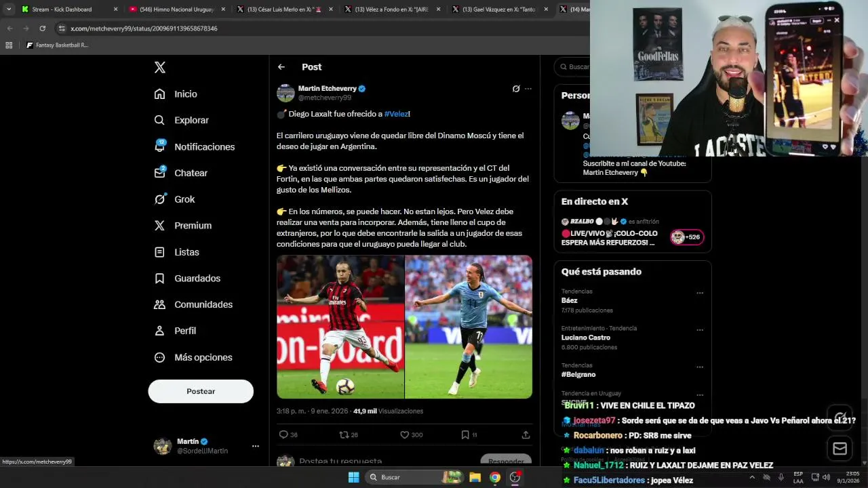Open the COLO-COLO live broadcast
The height and width of the screenshot is (488, 868).
point(609,238)
